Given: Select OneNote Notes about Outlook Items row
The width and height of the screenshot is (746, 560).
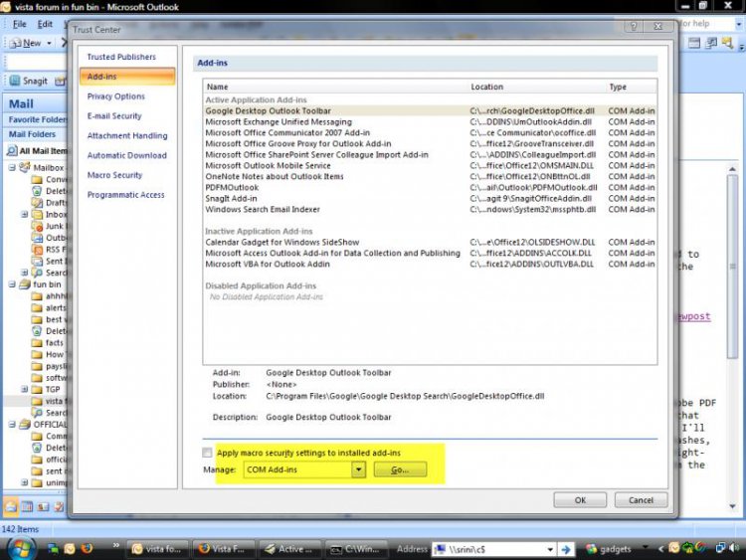Looking at the screenshot, I should coord(430,176).
